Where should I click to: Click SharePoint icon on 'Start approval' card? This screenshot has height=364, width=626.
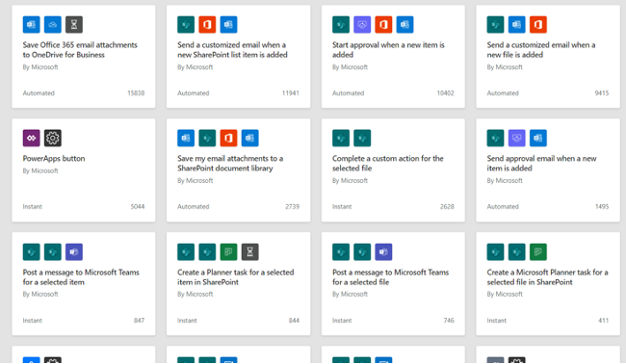(x=341, y=24)
